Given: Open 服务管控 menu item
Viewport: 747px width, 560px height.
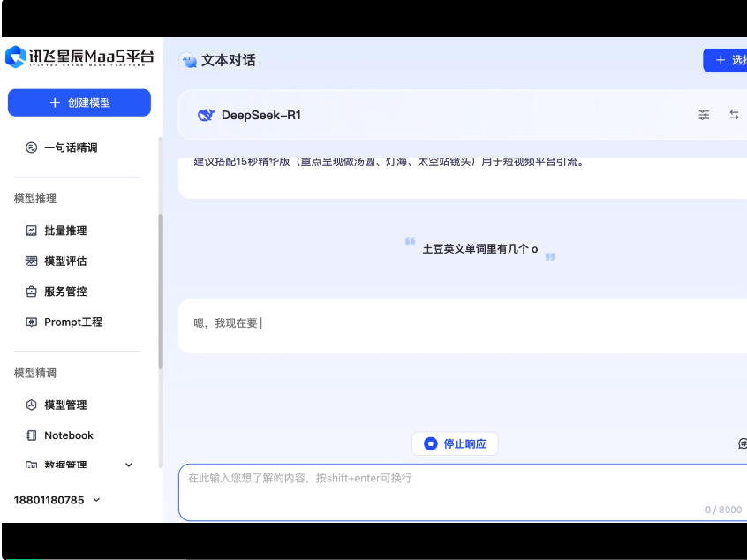Looking at the screenshot, I should point(65,291).
